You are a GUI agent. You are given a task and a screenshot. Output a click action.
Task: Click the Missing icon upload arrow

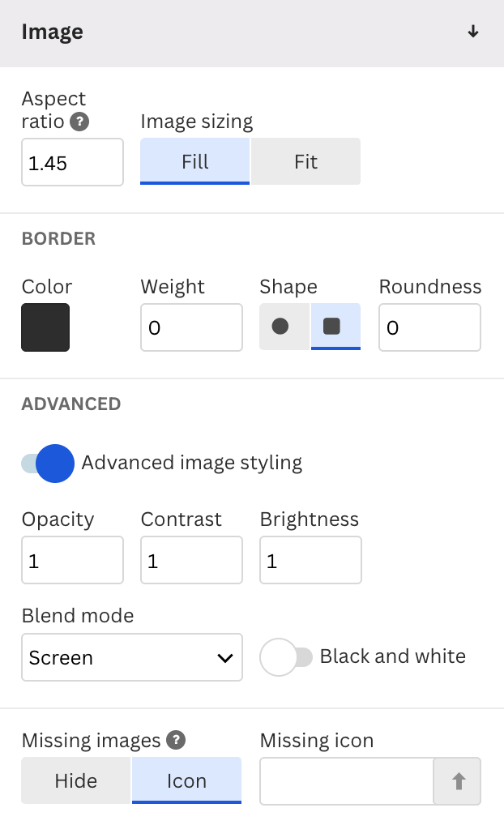tap(458, 780)
